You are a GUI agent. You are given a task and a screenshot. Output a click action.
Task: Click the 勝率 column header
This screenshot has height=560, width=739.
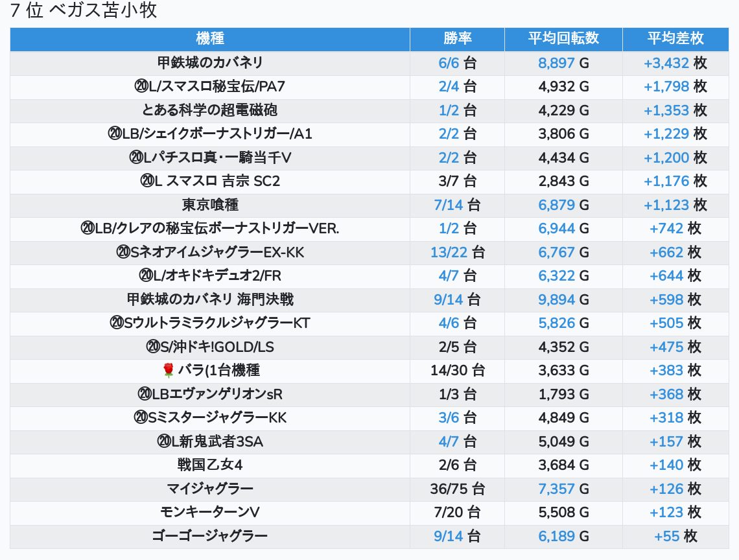point(457,38)
